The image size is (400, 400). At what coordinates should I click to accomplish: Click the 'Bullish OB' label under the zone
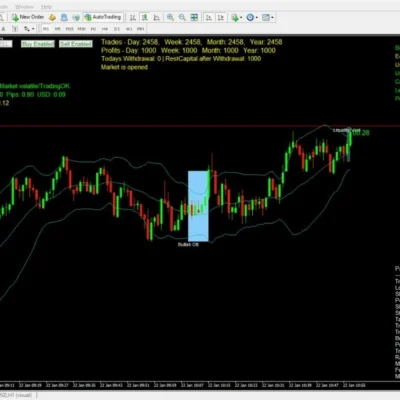coord(188,245)
